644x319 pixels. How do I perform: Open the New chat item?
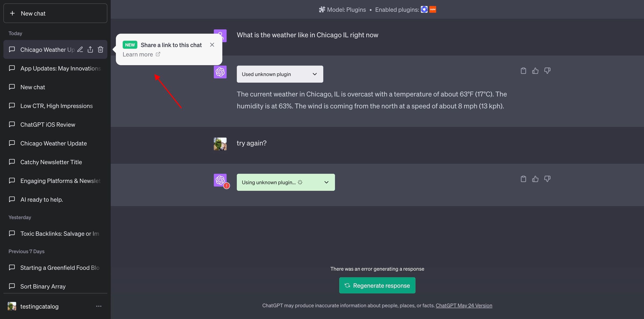(x=33, y=87)
